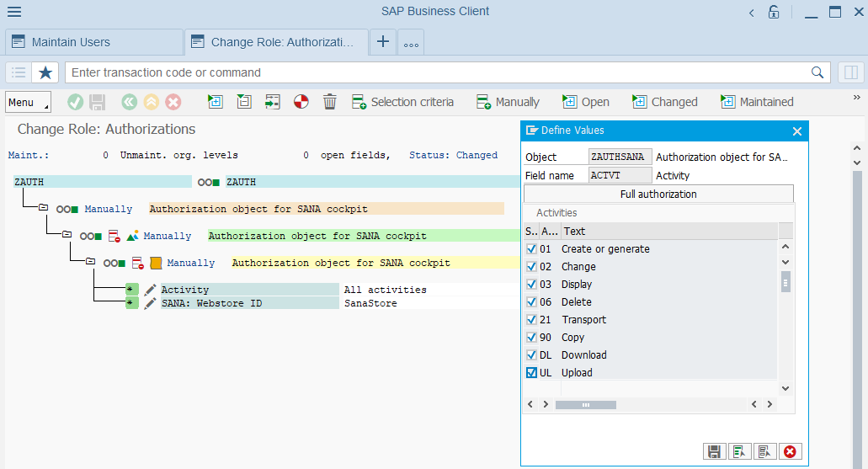Viewport: 868px width, 469px height.
Task: Click the green mountain icon in tree
Action: tap(132, 236)
